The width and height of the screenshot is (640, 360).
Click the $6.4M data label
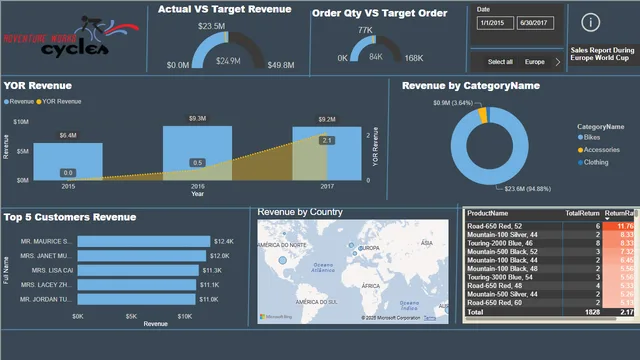pos(68,136)
